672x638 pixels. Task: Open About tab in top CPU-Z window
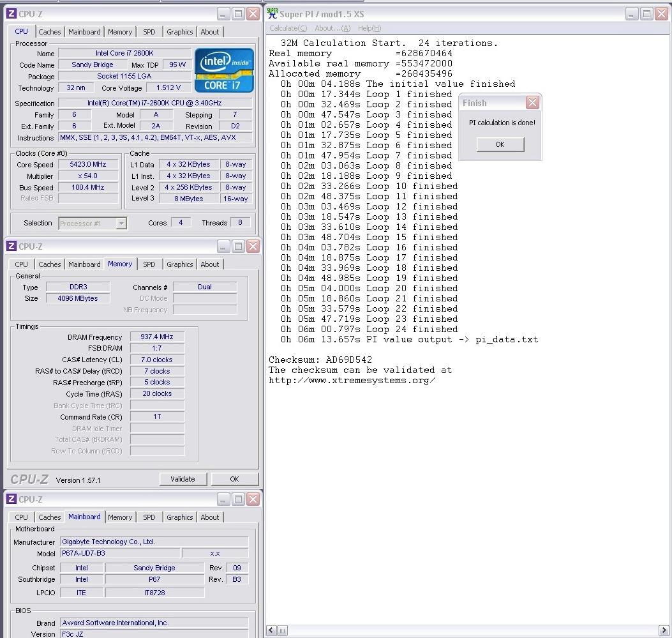tap(210, 32)
